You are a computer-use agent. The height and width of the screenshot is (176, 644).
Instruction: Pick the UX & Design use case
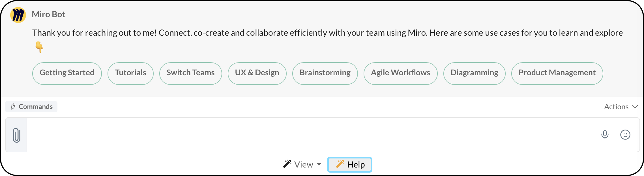coord(257,73)
